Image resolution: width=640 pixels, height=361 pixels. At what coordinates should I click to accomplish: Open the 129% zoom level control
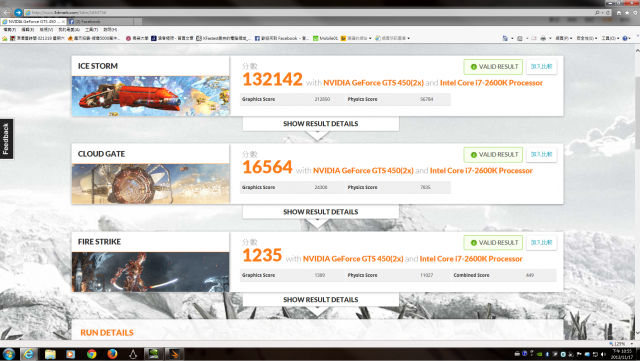(620, 344)
